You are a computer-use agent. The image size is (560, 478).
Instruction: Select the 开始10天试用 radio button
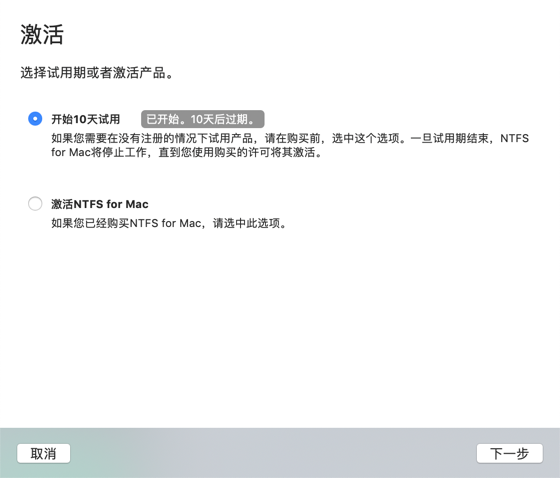point(35,119)
